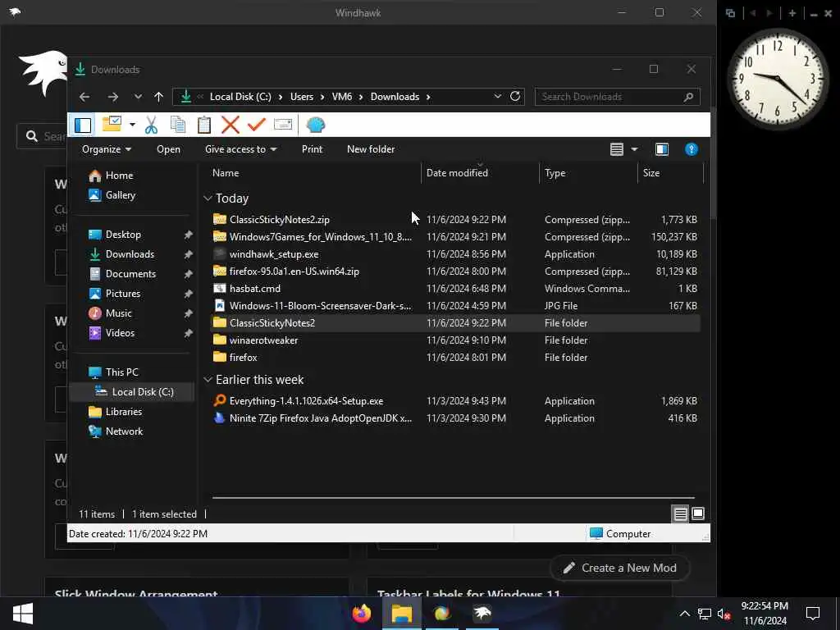Open Network in the navigation pane
This screenshot has width=840, height=630.
point(124,431)
